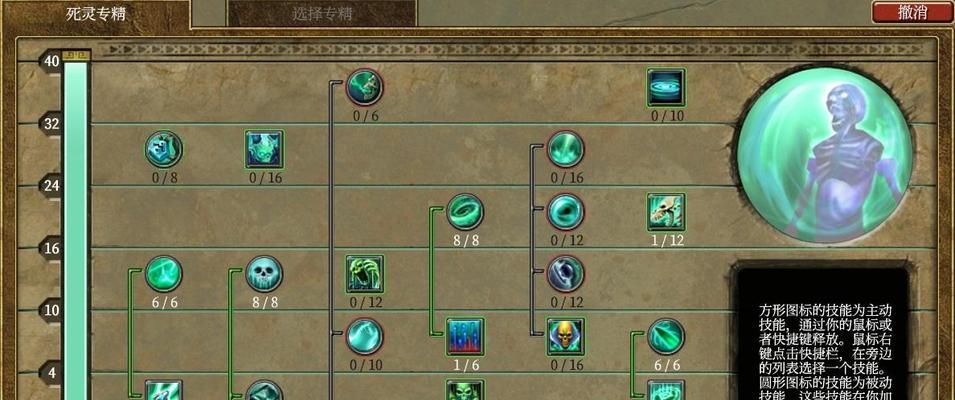Select the lich king skill showing 0/16
The width and height of the screenshot is (955, 400).
(x=264, y=149)
